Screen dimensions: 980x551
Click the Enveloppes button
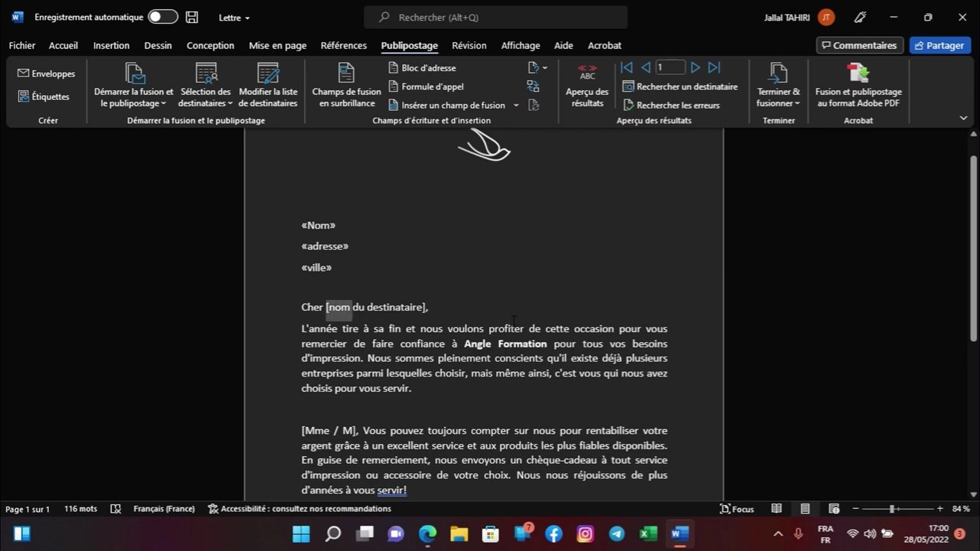coord(46,73)
